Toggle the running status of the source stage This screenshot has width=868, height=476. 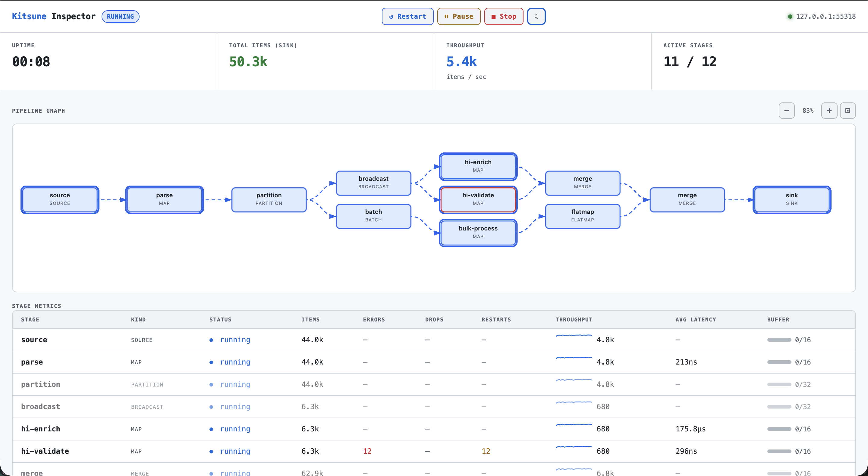235,340
